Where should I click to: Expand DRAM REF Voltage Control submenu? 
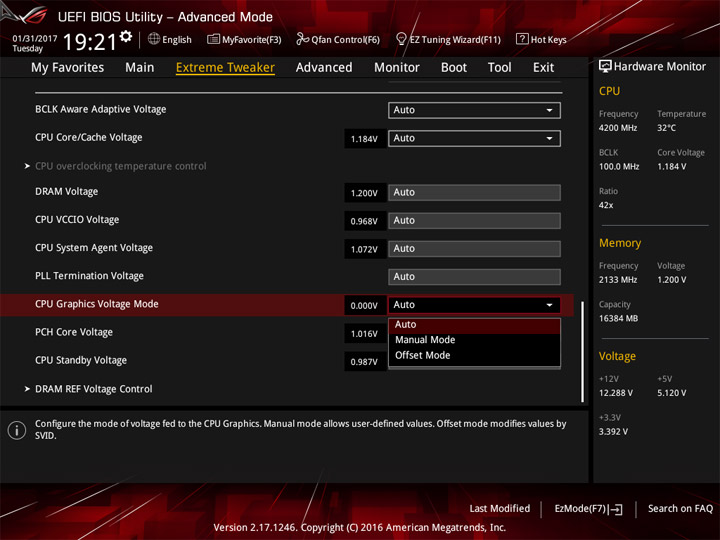[94, 389]
